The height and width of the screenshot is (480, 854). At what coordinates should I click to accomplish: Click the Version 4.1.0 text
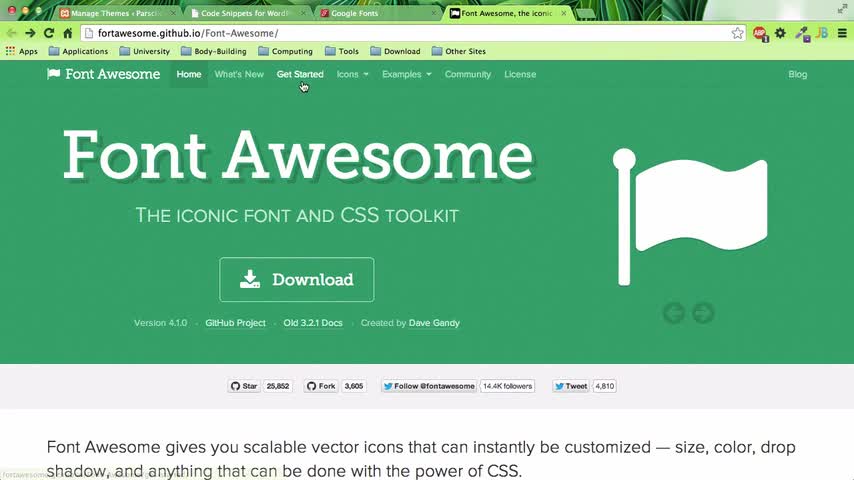click(x=161, y=323)
